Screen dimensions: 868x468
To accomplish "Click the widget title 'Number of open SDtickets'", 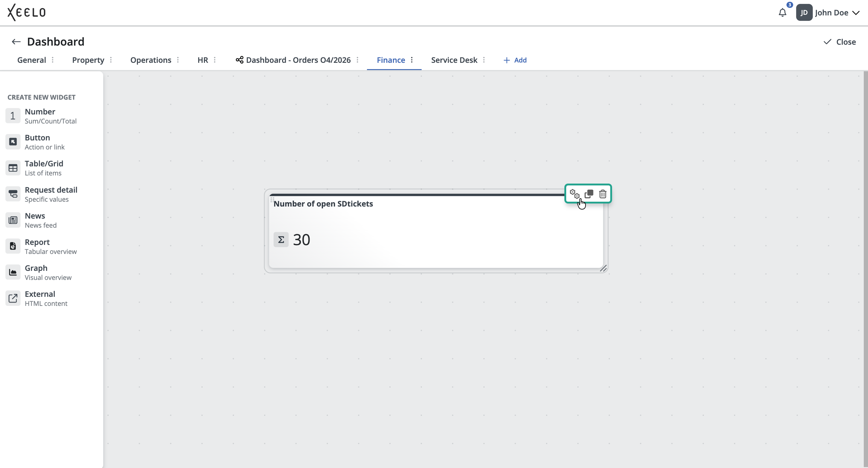I will 323,204.
